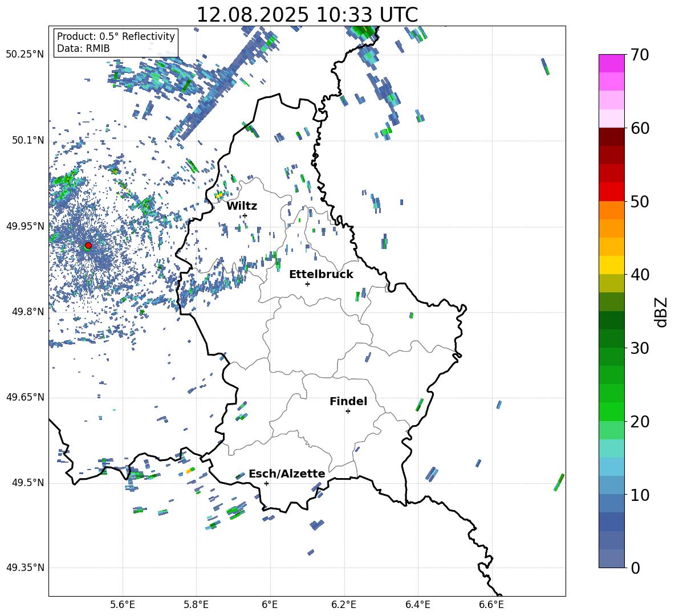Click the Wiltz city label
The height and width of the screenshot is (616, 675).
[x=242, y=206]
